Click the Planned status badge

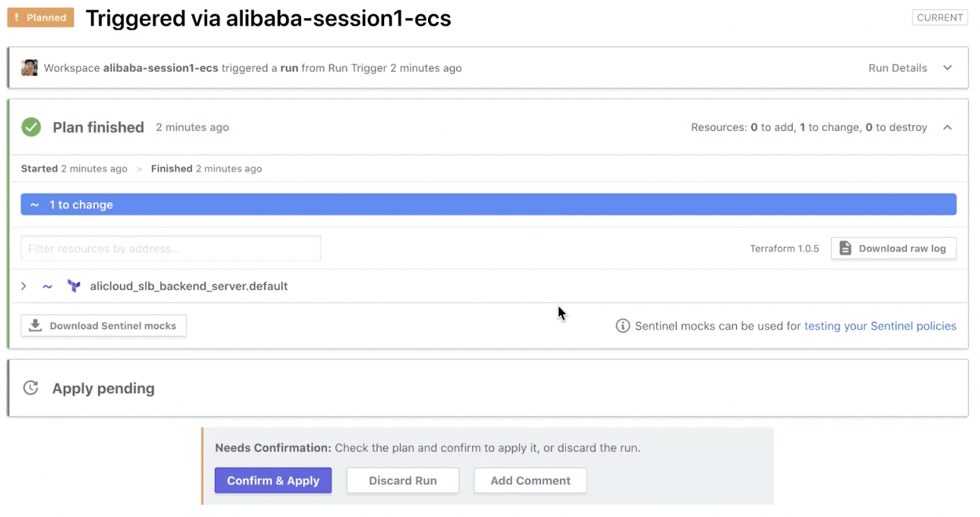40,16
